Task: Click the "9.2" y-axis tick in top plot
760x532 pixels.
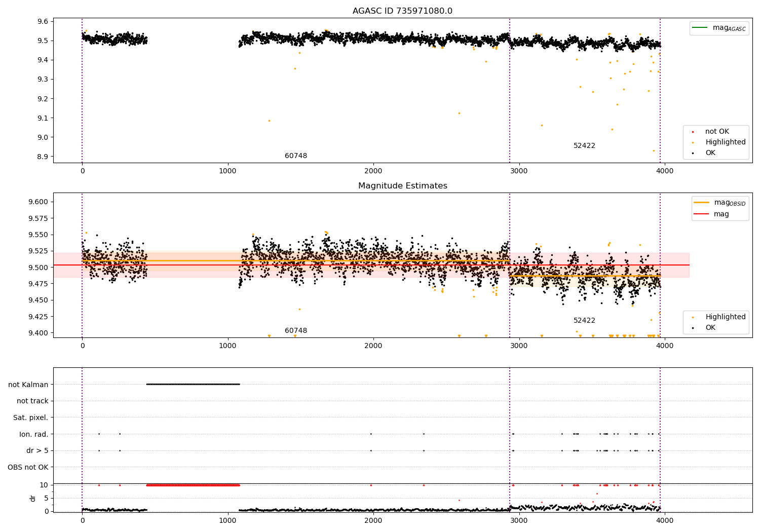Action: coord(43,99)
